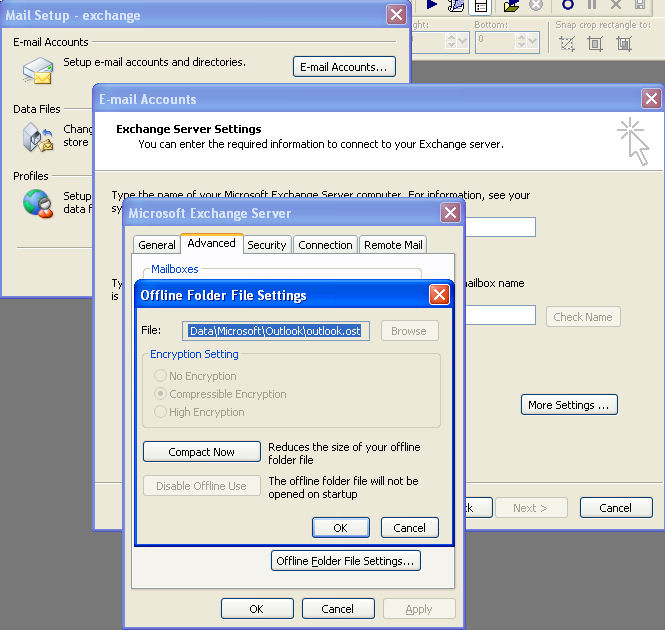This screenshot has width=665, height=630.
Task: Click Cancel in Microsoft Exchange Server dialog
Action: pos(338,609)
